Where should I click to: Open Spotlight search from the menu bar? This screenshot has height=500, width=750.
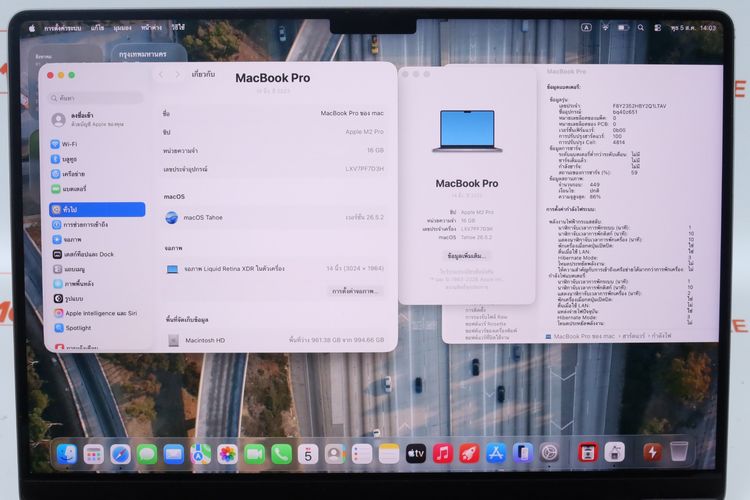pyautogui.click(x=641, y=28)
